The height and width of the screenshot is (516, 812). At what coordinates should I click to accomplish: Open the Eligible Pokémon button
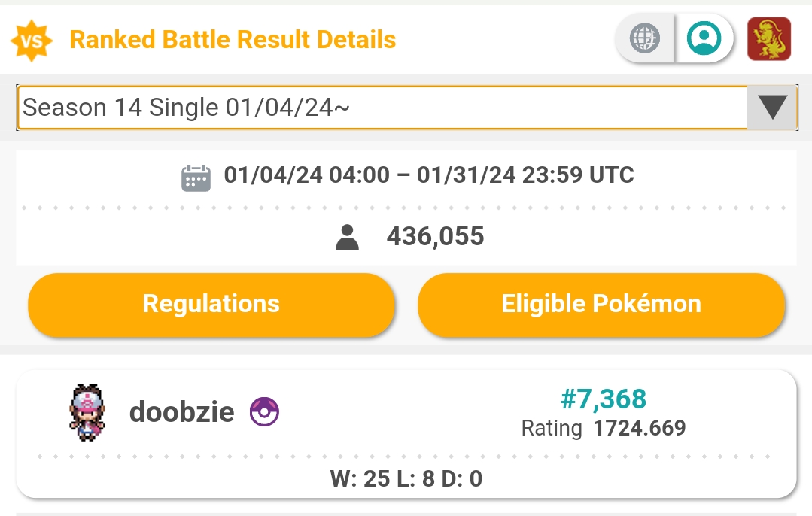[x=601, y=305]
